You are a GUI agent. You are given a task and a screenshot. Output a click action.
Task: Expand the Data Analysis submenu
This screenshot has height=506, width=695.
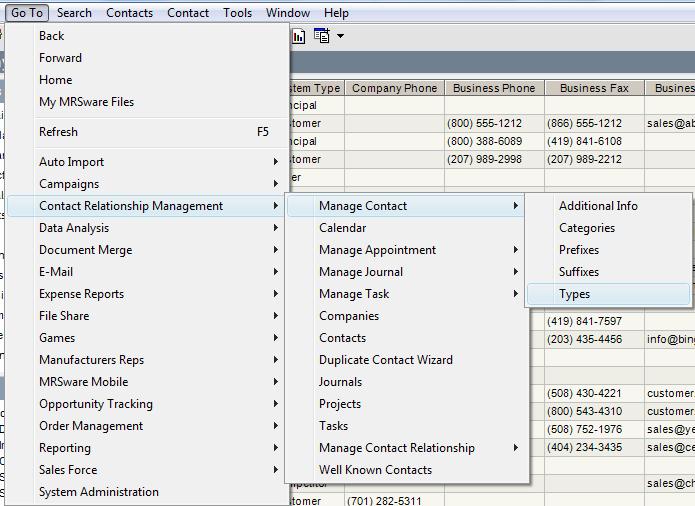[148, 228]
